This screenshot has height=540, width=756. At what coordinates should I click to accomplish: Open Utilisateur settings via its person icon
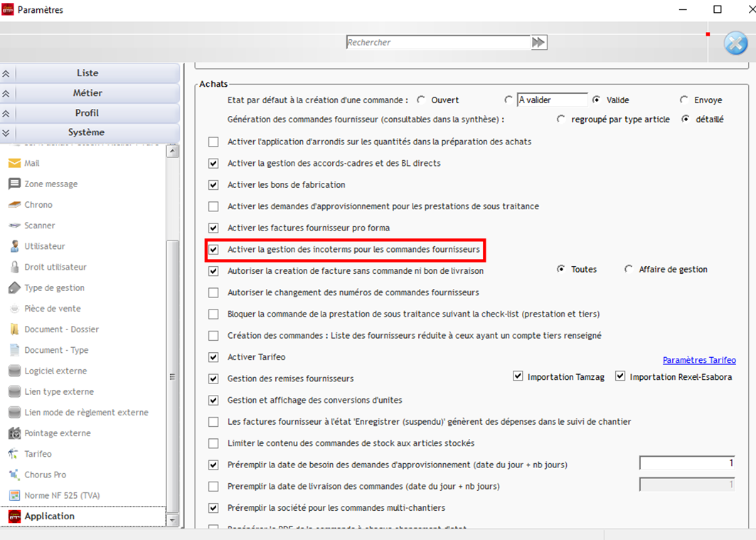click(14, 246)
